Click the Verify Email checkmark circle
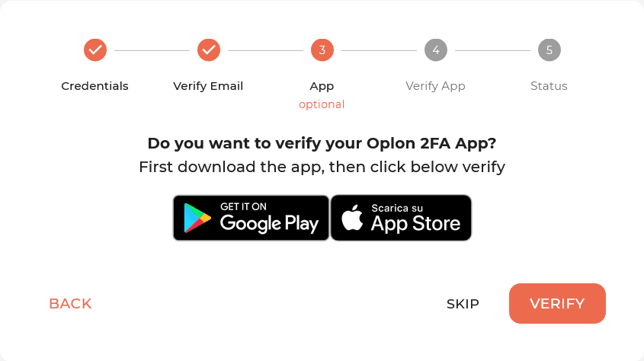Screen dimensions: 644x361 pyautogui.click(x=209, y=50)
